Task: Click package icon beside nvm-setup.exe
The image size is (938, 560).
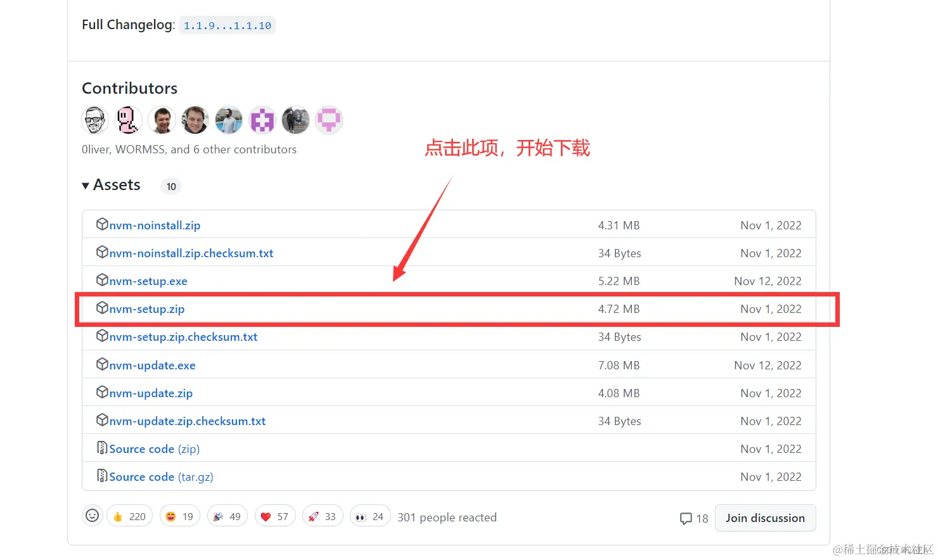Action: click(x=102, y=280)
